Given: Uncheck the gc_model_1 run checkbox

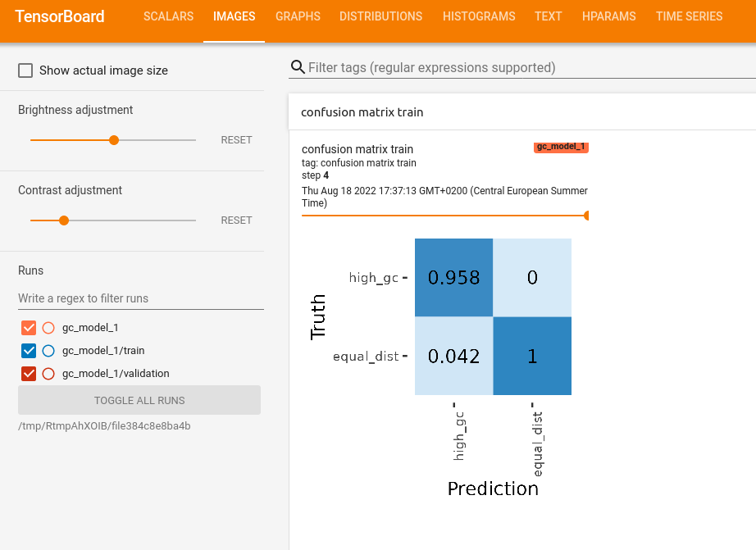Looking at the screenshot, I should (x=29, y=328).
